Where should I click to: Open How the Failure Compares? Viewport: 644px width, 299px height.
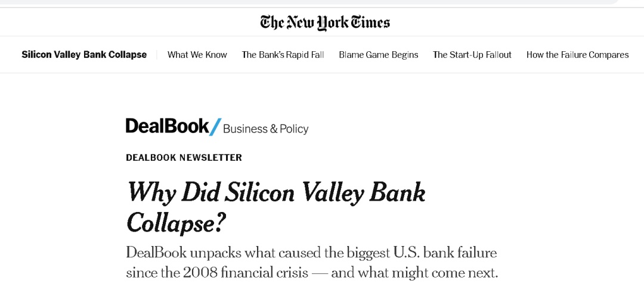[577, 55]
